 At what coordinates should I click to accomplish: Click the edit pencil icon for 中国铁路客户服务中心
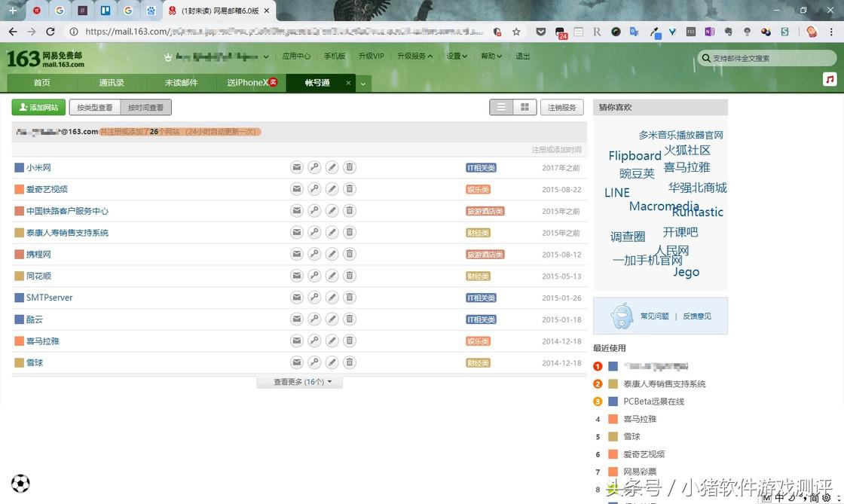(332, 210)
